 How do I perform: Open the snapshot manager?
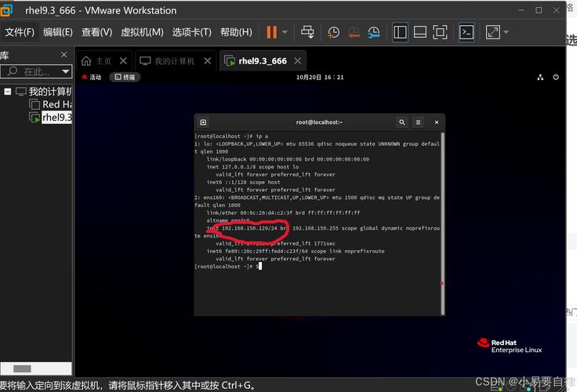[373, 32]
